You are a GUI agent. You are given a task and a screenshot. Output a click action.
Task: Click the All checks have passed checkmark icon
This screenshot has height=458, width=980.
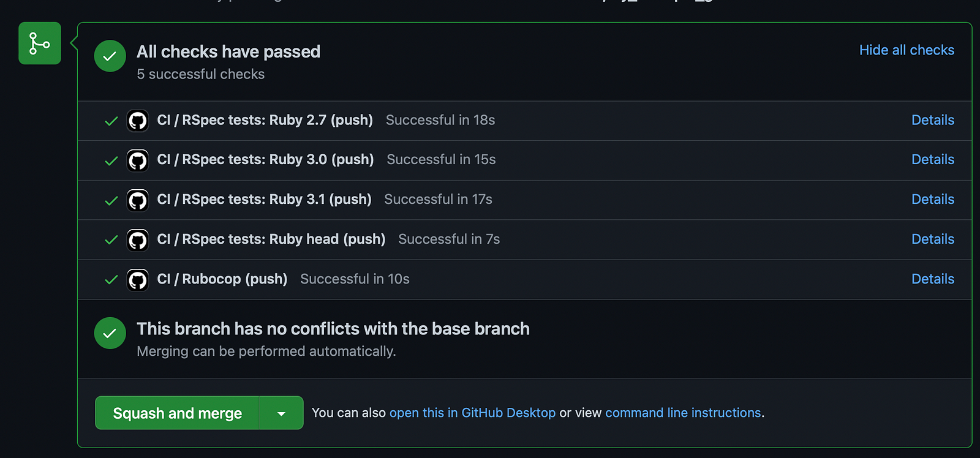point(110,56)
